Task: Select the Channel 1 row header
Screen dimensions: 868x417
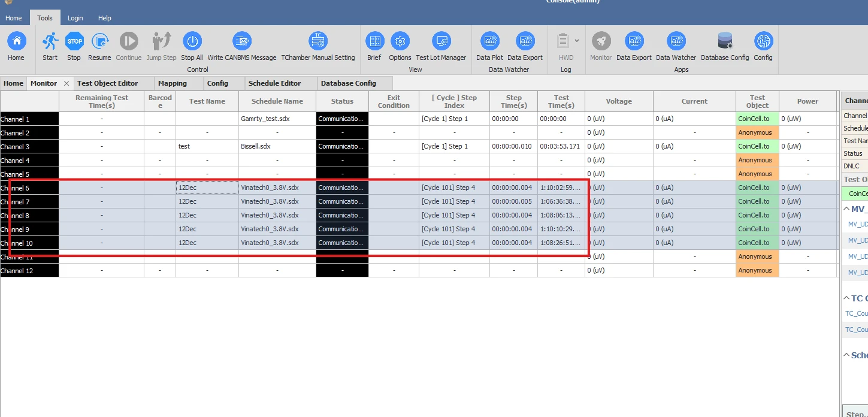Action: point(29,119)
